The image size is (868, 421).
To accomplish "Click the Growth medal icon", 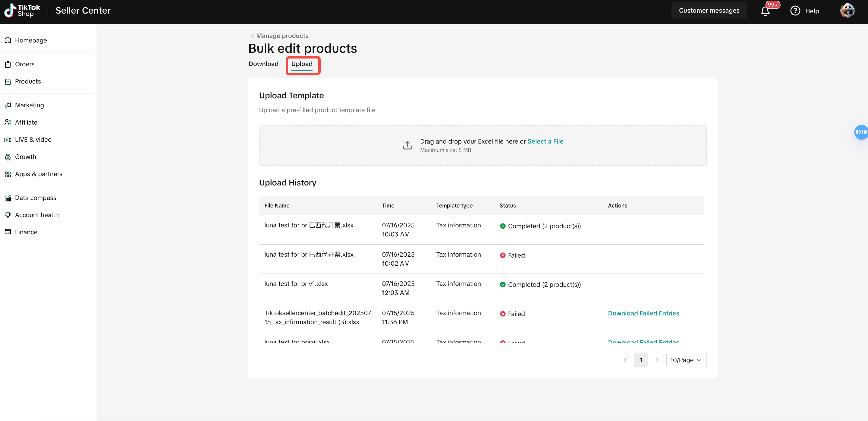I will click(8, 157).
